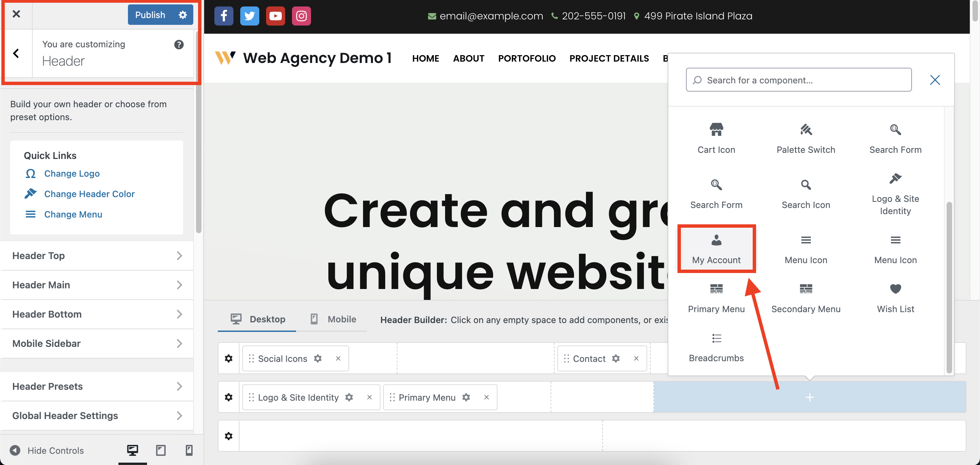Click the Publish button
The width and height of the screenshot is (980, 465).
coord(150,15)
